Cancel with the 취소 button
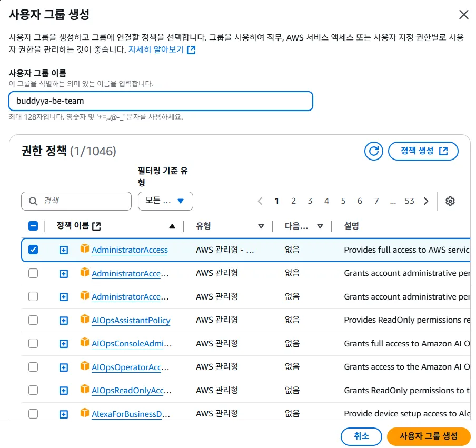The width and height of the screenshot is (476, 448). (361, 436)
